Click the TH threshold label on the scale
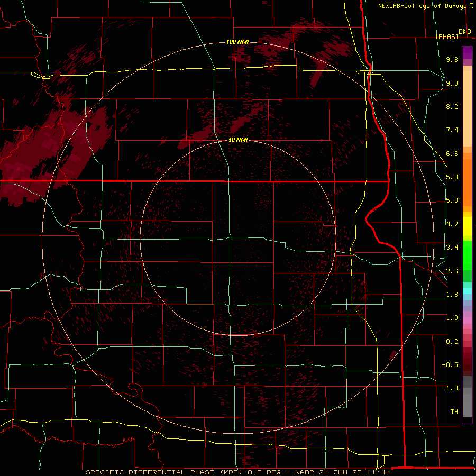 454,412
